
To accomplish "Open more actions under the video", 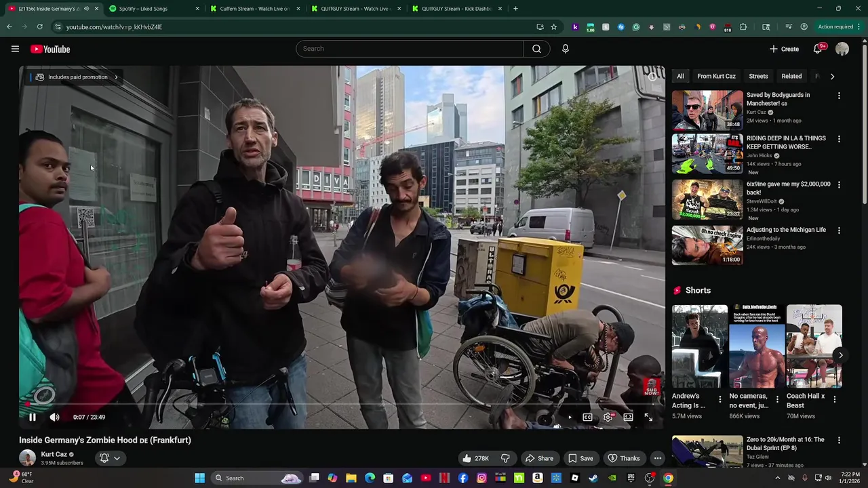I will tap(657, 458).
